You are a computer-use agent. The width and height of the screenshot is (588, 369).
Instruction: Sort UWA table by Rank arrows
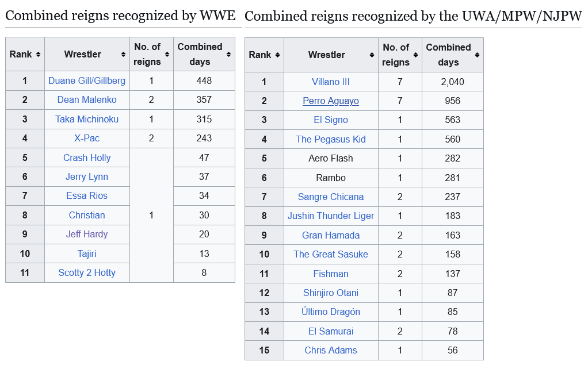(x=277, y=55)
